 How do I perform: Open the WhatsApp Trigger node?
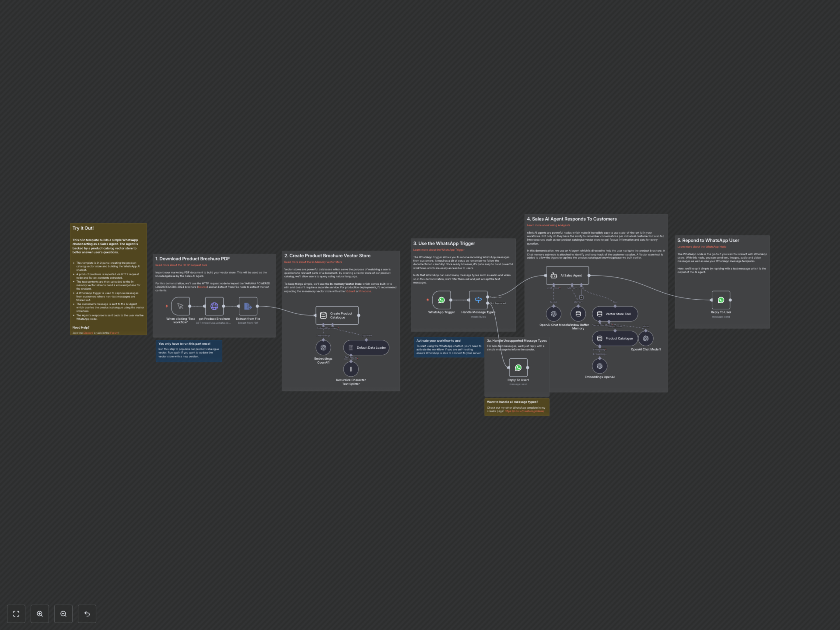pos(441,300)
